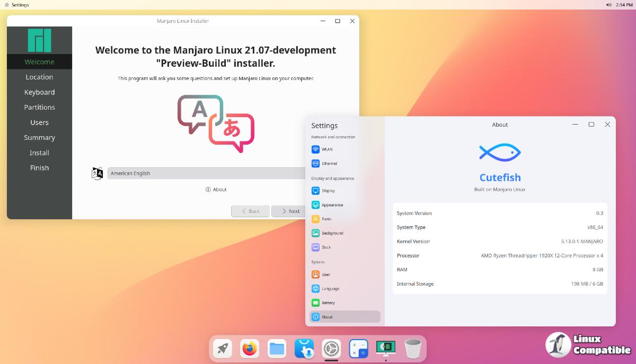Select the Display settings icon
Viewport: 636px width, 364px height.
(x=316, y=191)
